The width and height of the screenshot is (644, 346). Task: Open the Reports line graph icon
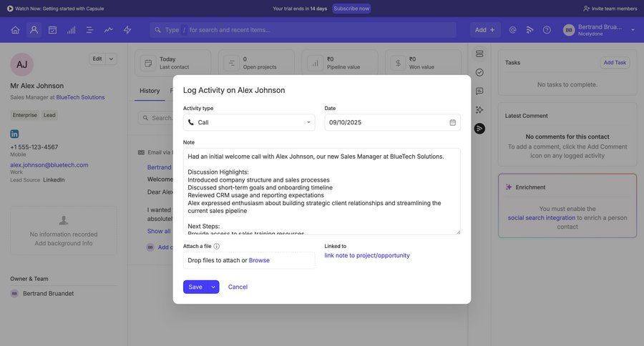pos(109,30)
